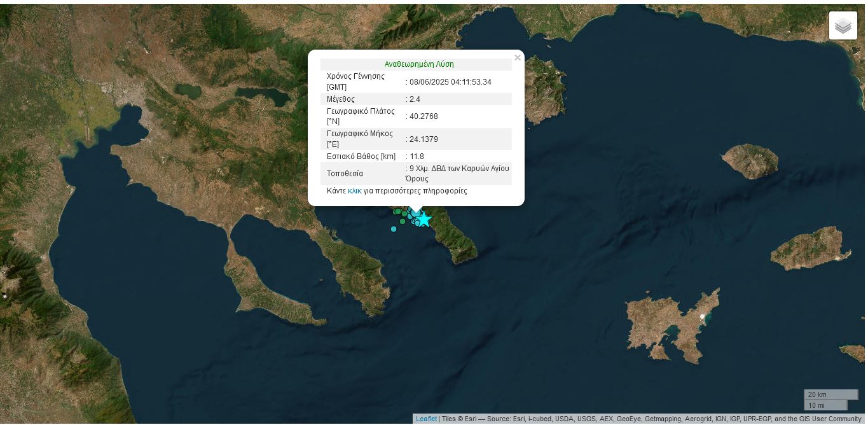Click the focal depth value 11.8

[417, 157]
